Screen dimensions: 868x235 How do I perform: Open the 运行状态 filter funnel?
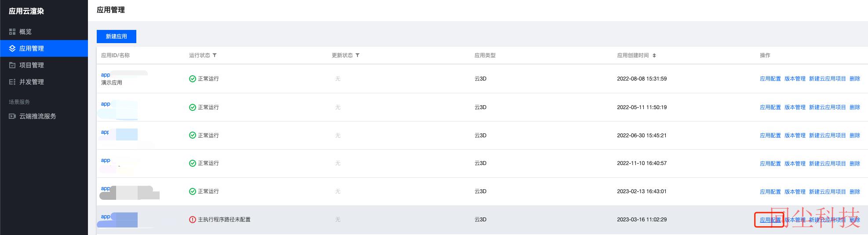click(x=215, y=55)
